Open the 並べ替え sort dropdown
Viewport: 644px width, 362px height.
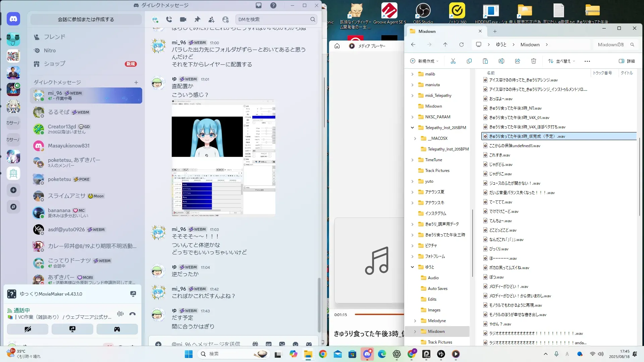click(x=562, y=61)
